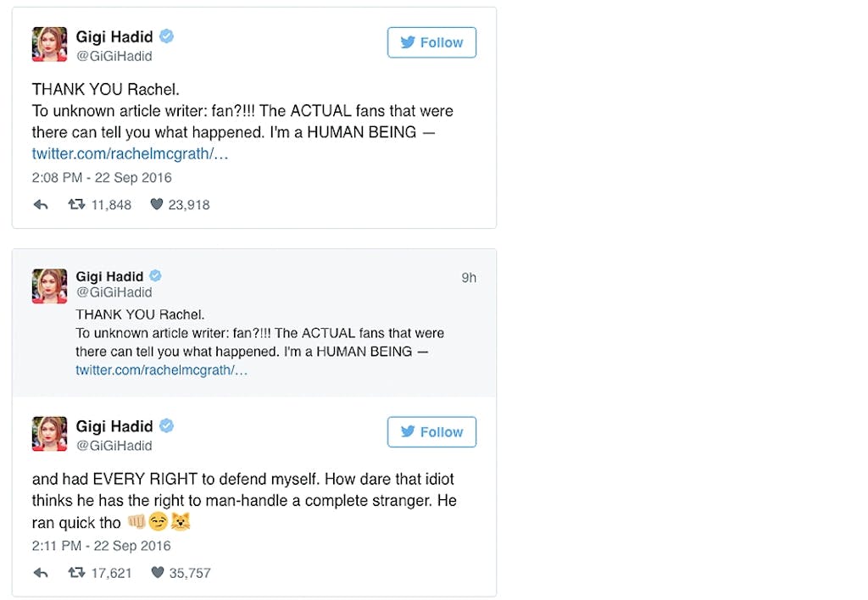This screenshot has height=600, width=868.
Task: Click the reply arrow on the first tweet
Action: click(x=40, y=205)
